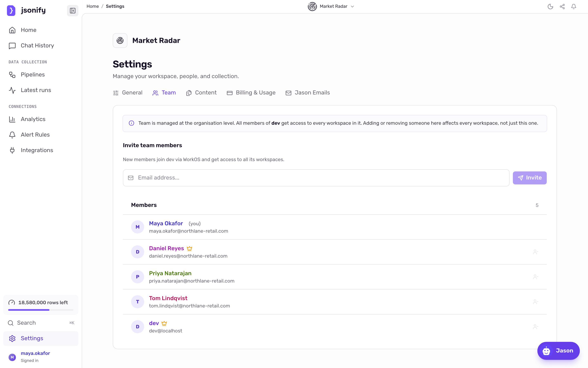Click the dev member avatar
The width and height of the screenshot is (588, 368).
point(138,327)
